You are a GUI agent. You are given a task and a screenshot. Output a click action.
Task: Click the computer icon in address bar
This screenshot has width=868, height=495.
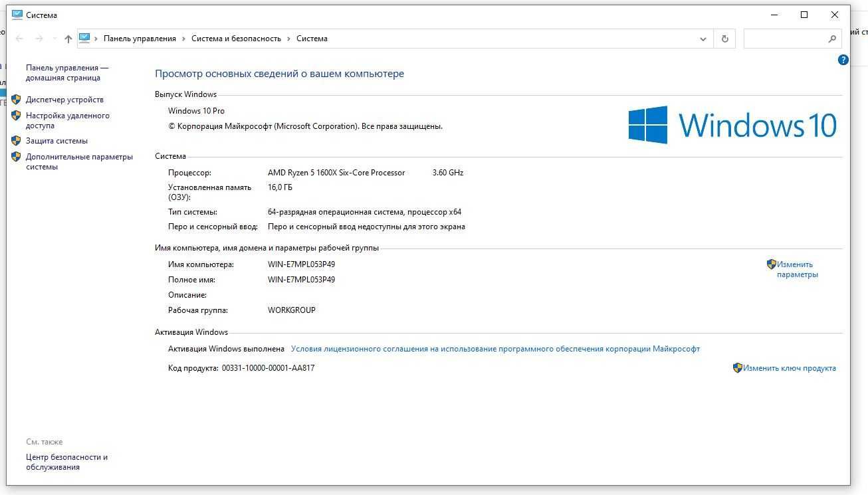pyautogui.click(x=84, y=39)
